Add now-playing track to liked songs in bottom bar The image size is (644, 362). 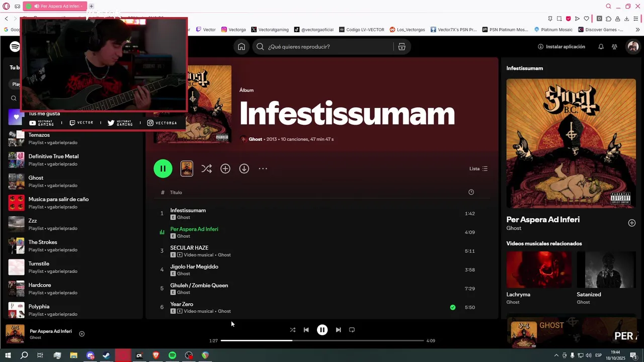click(82, 334)
